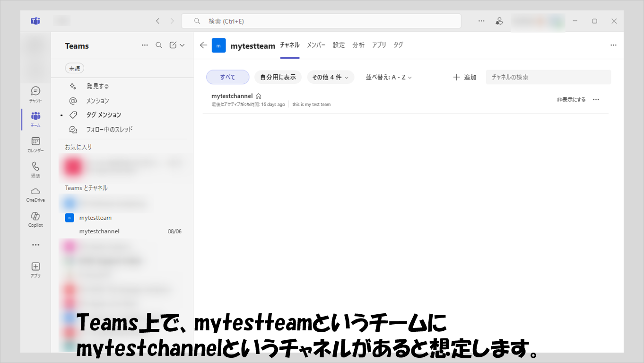The image size is (644, 363).
Task: Select the All filter pill
Action: point(227,77)
